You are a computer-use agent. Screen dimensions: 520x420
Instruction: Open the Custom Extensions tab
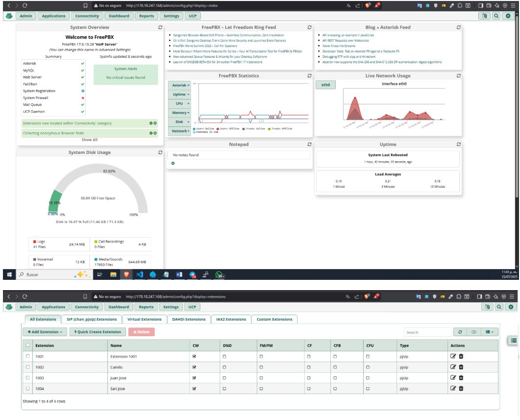(x=274, y=320)
